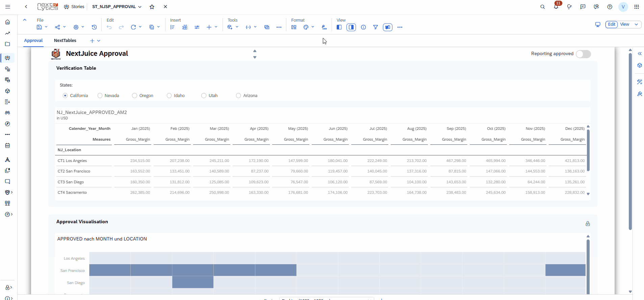Image resolution: width=644 pixels, height=300 pixels.
Task: Close the ST_NJSP_APPROVAL story
Action: [165, 7]
